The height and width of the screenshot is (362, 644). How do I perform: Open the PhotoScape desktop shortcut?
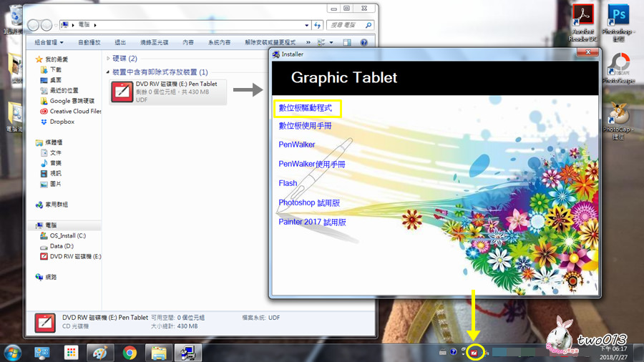(x=618, y=66)
